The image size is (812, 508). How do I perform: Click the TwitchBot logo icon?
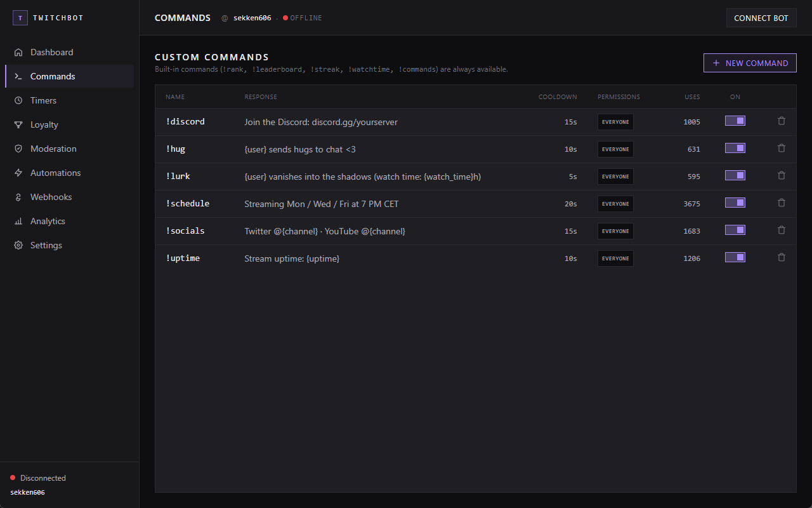(x=20, y=18)
